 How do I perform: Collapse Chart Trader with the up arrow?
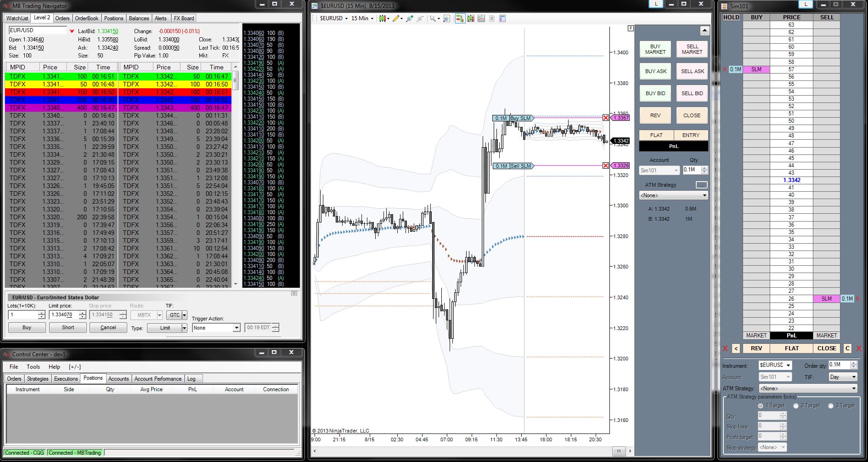point(705,31)
